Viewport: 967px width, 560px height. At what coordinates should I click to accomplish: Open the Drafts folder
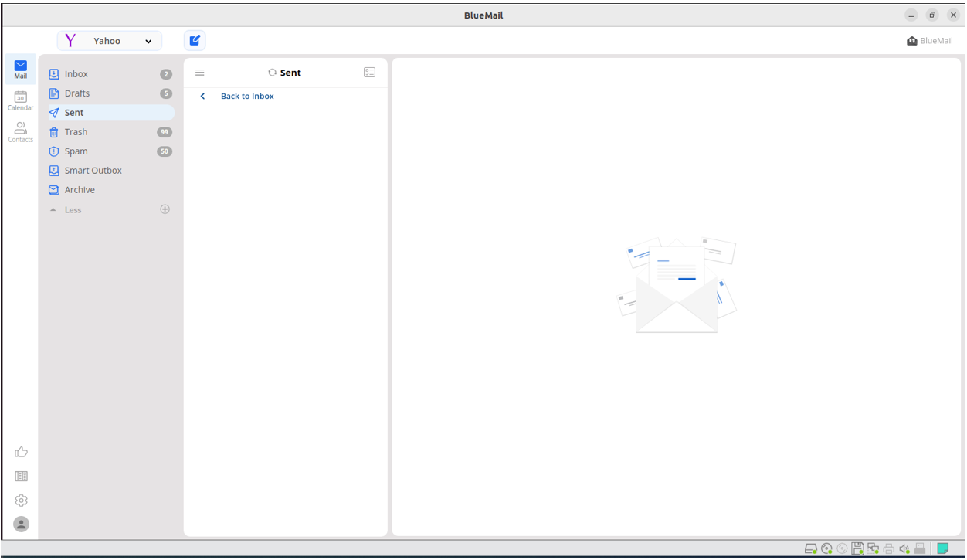[x=110, y=93]
